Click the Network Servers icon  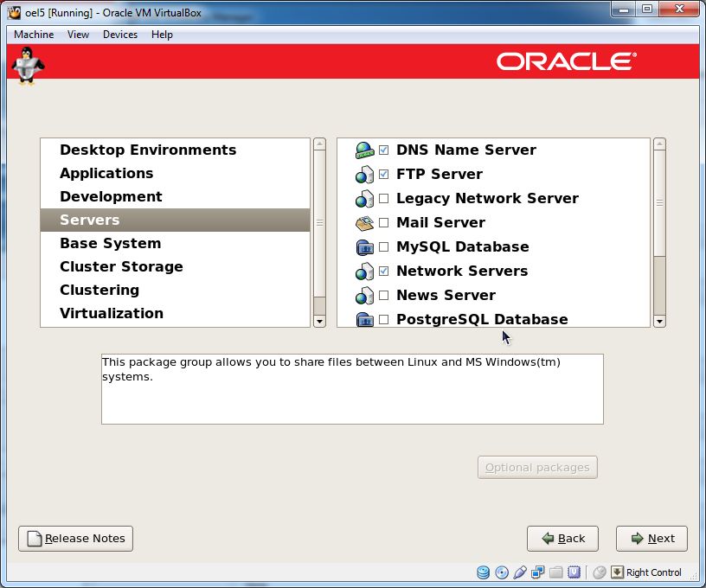[365, 272]
